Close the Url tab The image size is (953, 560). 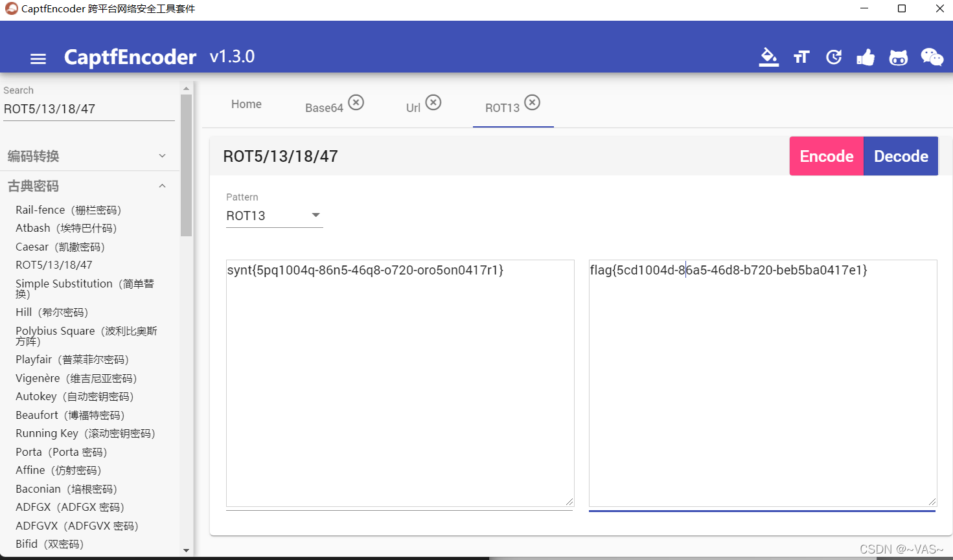(x=433, y=102)
